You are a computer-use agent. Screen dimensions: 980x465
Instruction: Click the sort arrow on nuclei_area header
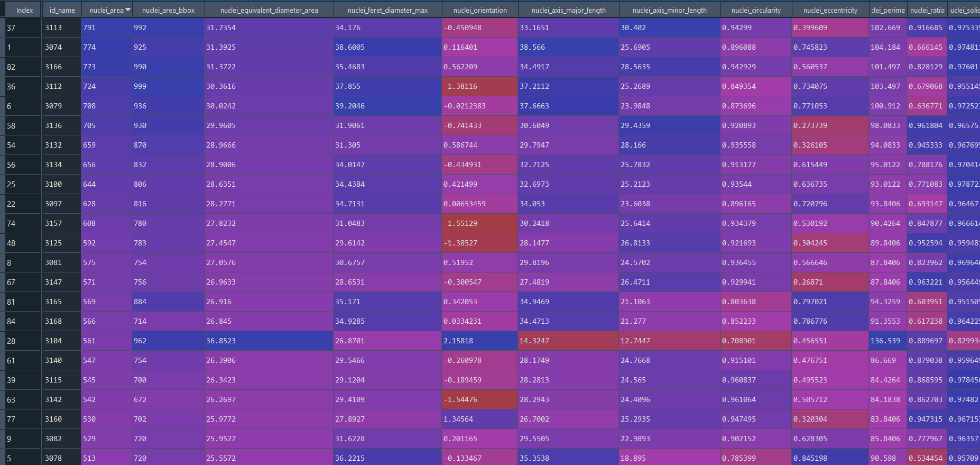(128, 10)
